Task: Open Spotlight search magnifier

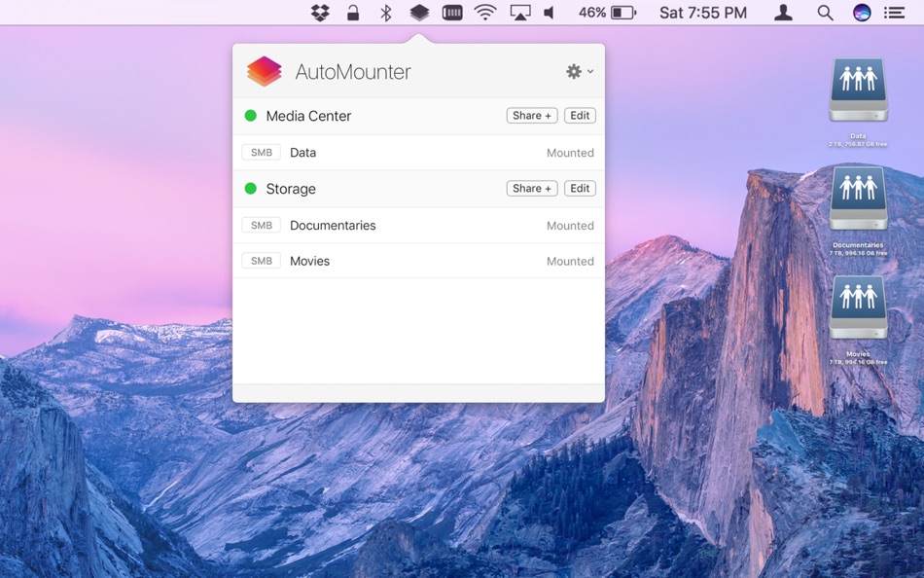Action: [825, 13]
